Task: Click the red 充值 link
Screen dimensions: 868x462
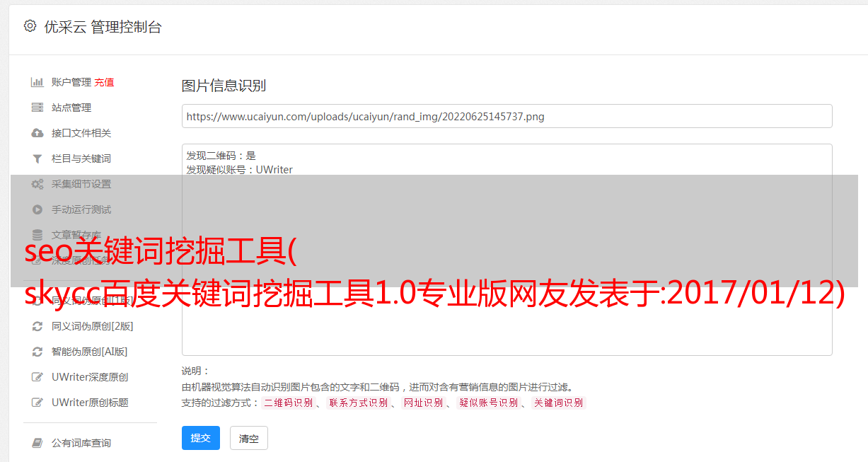Action: (104, 82)
